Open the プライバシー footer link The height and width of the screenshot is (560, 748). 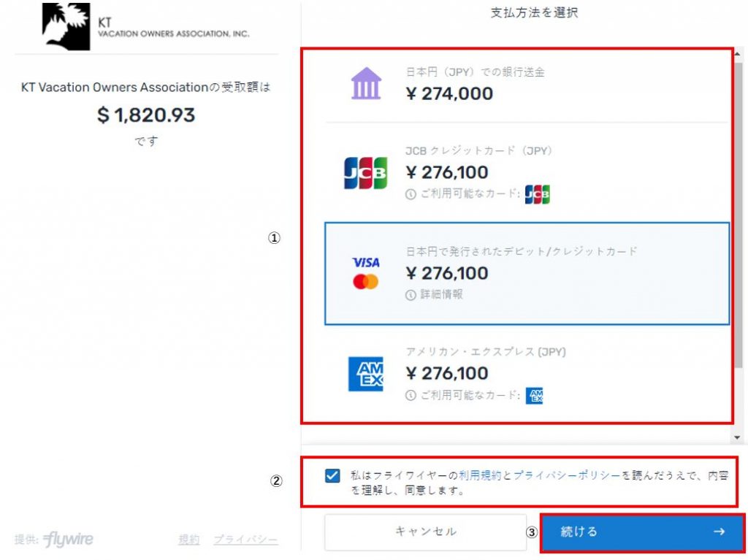[x=245, y=540]
